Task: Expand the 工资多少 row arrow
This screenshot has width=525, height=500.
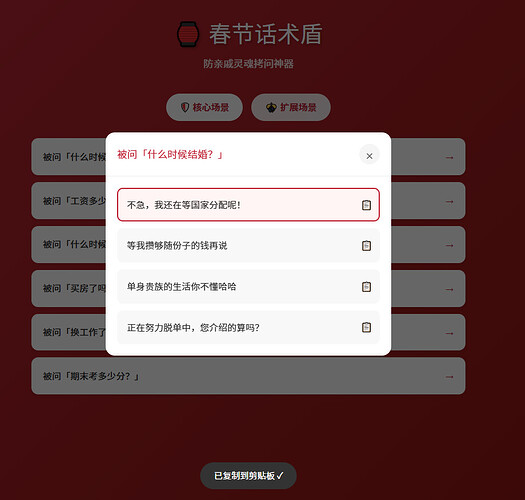Action: (x=450, y=202)
